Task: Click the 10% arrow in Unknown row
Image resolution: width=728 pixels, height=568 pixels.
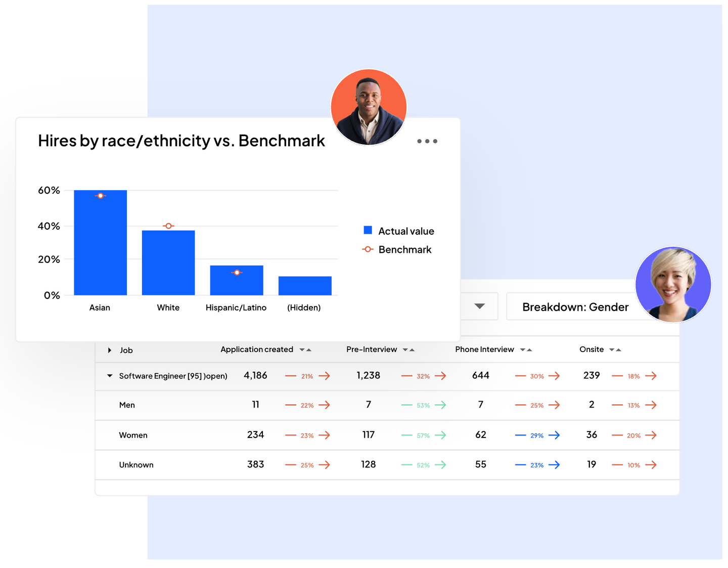Action: click(x=634, y=465)
